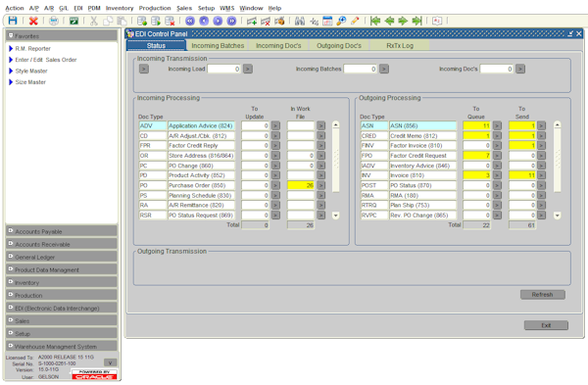Image resolution: width=588 pixels, height=385 pixels.
Task: Open the Production menu
Action: coord(155,8)
